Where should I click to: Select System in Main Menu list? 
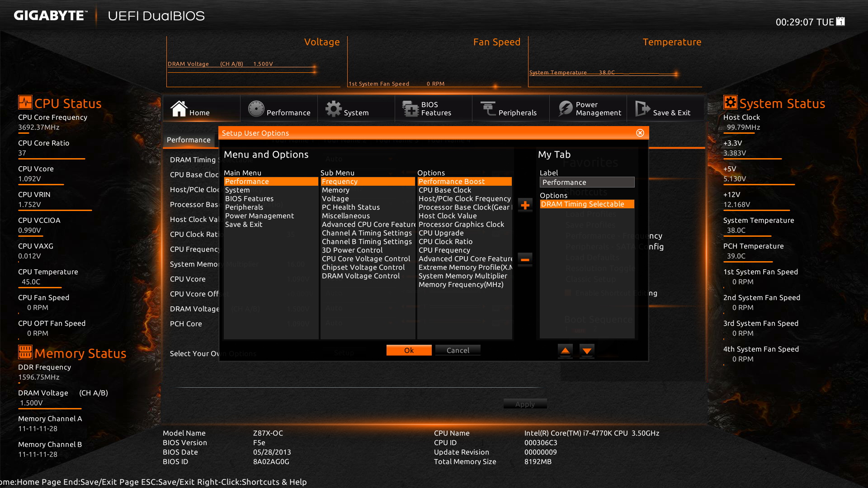click(271, 190)
